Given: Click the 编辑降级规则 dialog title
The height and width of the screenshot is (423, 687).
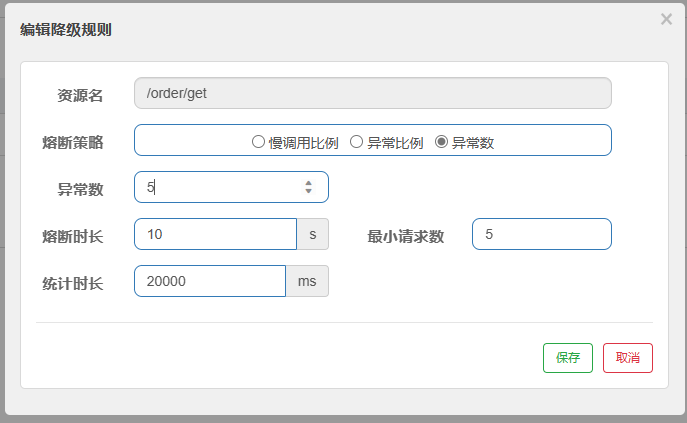Looking at the screenshot, I should point(66,30).
